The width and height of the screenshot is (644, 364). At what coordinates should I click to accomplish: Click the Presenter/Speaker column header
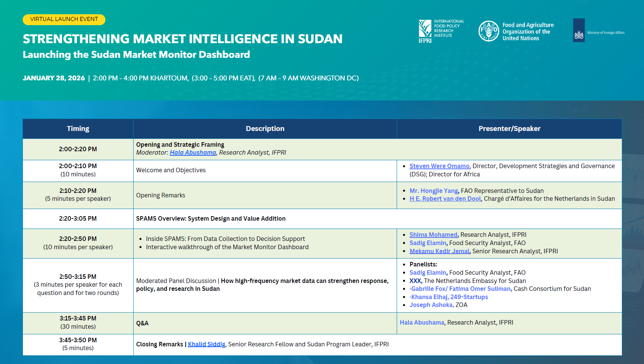pyautogui.click(x=509, y=128)
